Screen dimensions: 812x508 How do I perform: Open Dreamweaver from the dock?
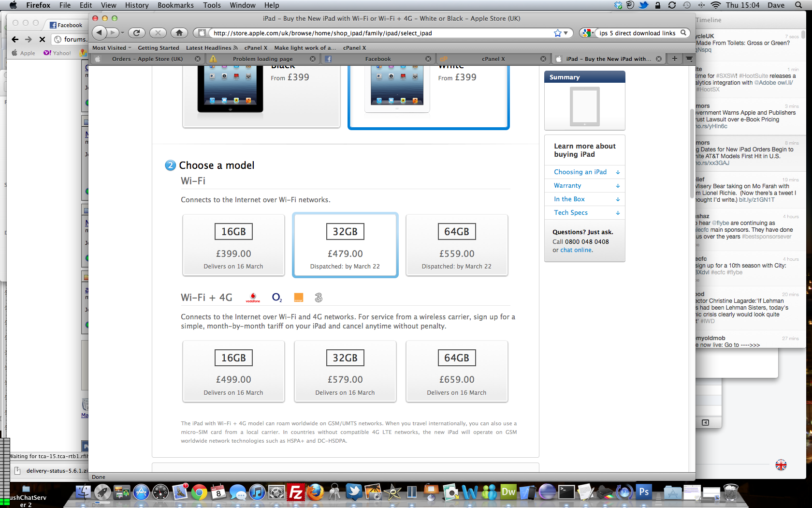coord(508,492)
